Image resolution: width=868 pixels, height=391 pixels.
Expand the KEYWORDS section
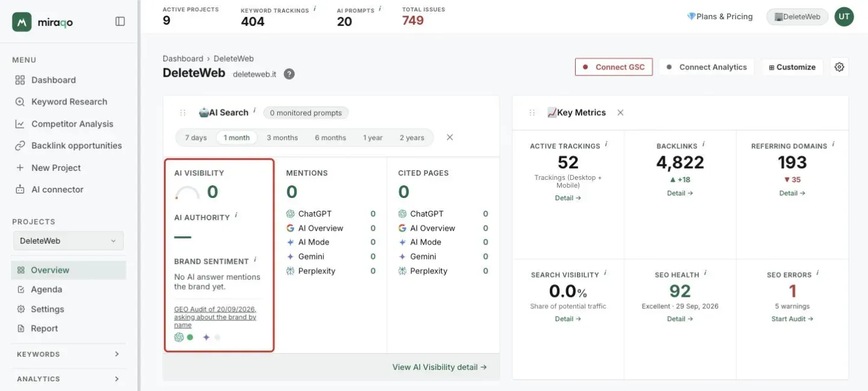click(68, 354)
